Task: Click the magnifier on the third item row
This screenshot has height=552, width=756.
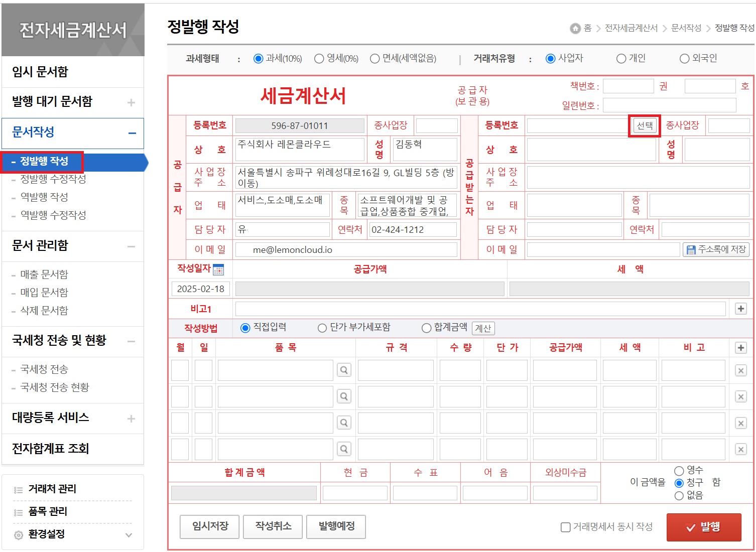Action: click(344, 423)
